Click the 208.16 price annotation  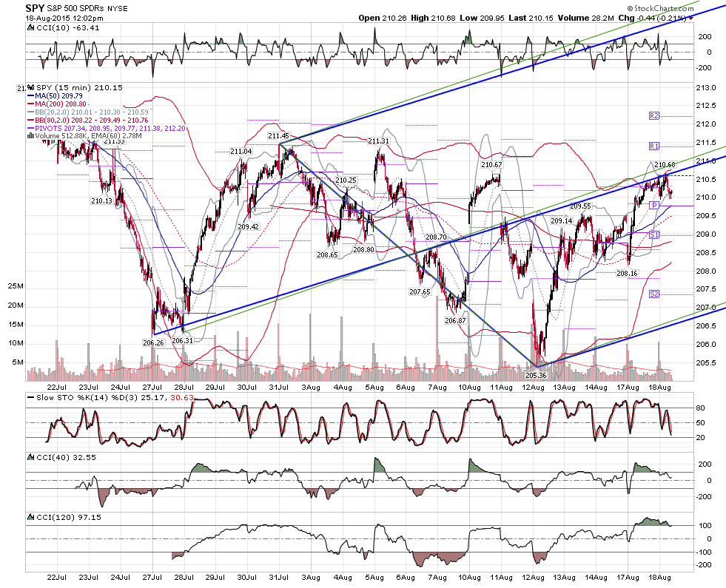[x=627, y=274]
